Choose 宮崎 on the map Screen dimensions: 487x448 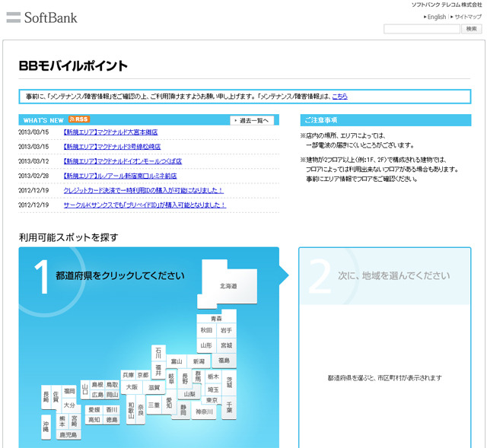(75, 421)
